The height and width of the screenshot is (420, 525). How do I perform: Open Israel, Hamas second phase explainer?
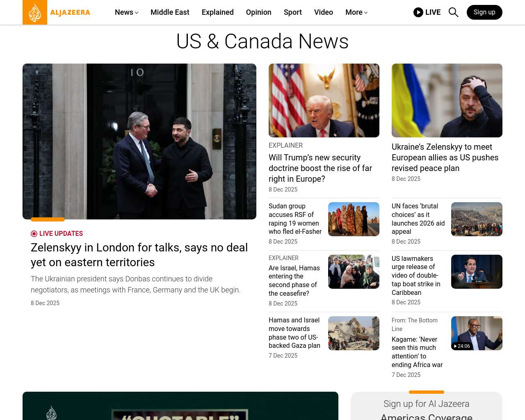(294, 281)
